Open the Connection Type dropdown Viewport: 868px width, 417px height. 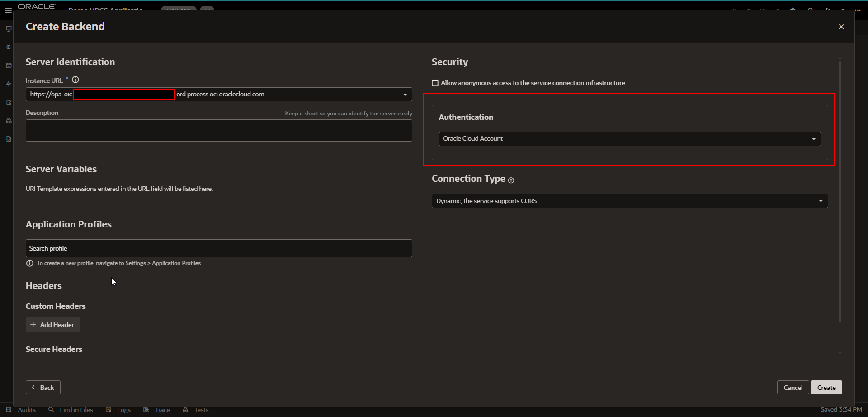pos(629,201)
